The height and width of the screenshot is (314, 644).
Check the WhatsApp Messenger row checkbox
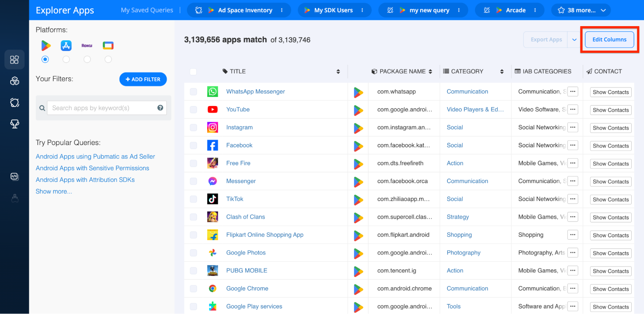(193, 92)
